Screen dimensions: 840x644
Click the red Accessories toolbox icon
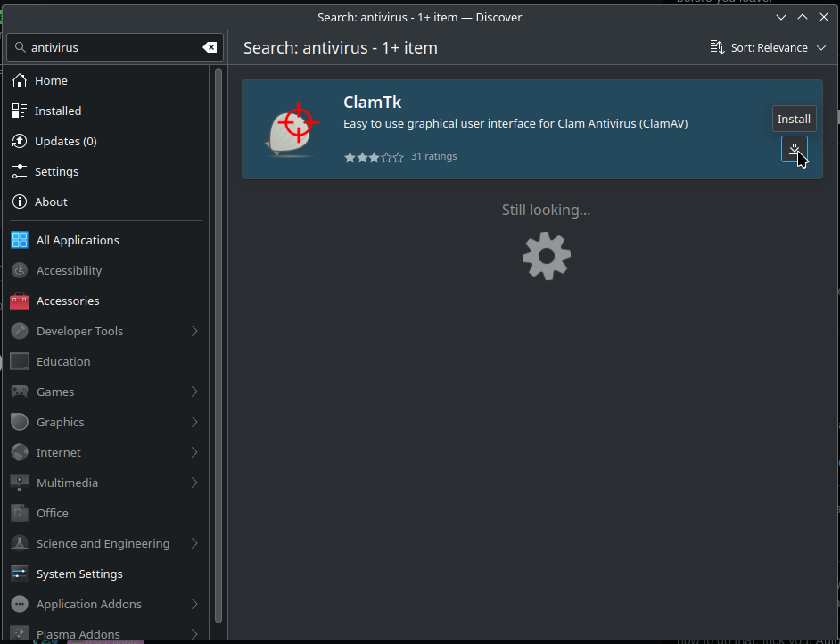pos(20,301)
